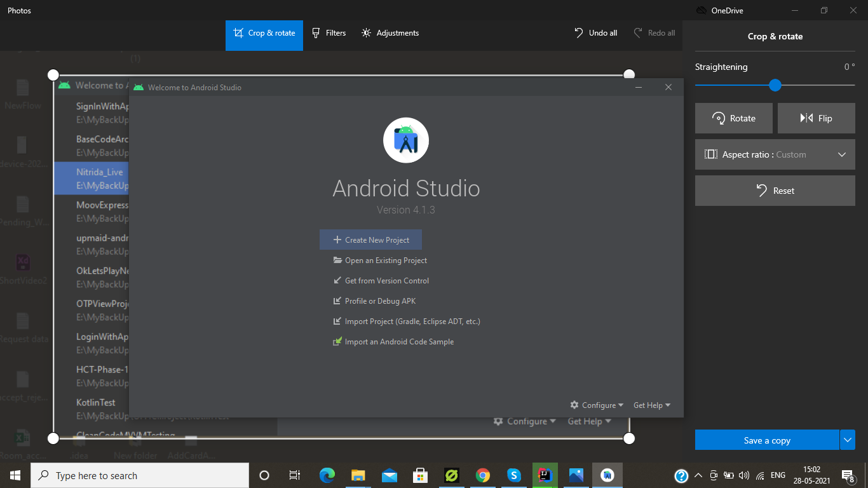Expand the Save a copy arrow
The height and width of the screenshot is (488, 868).
click(x=848, y=439)
